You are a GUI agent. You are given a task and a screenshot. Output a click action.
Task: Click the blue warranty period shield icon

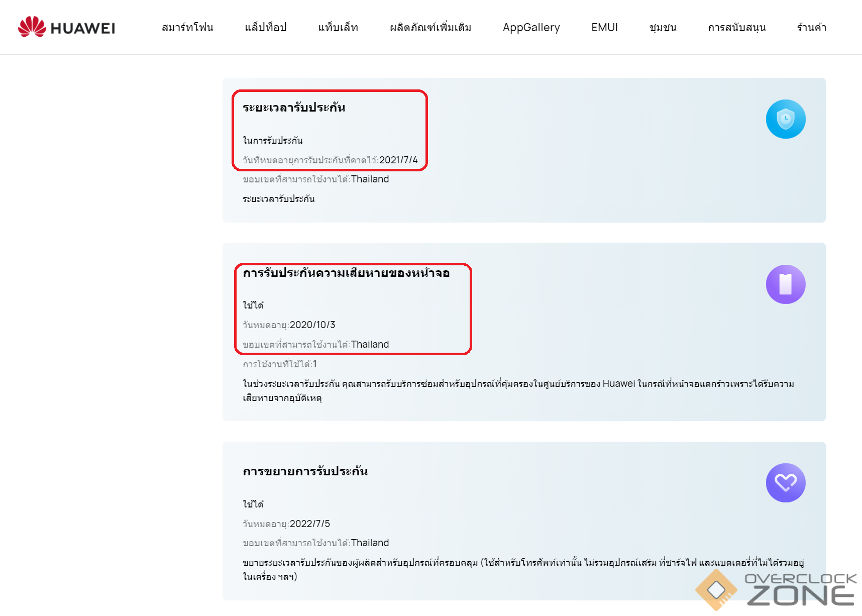click(x=786, y=119)
